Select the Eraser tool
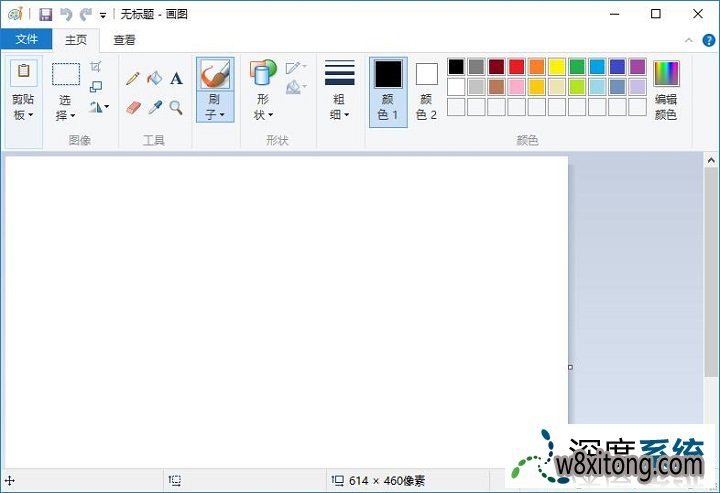Viewport: 720px width, 493px height. (132, 107)
